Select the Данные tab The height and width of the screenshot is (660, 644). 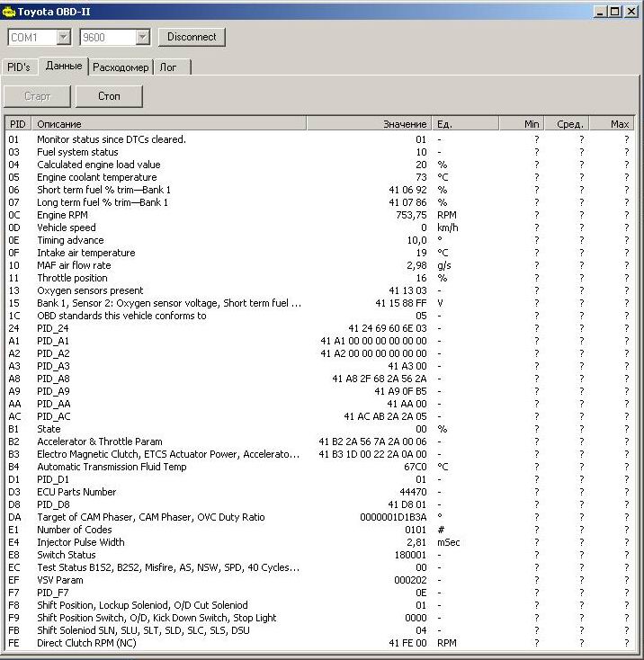(64, 67)
